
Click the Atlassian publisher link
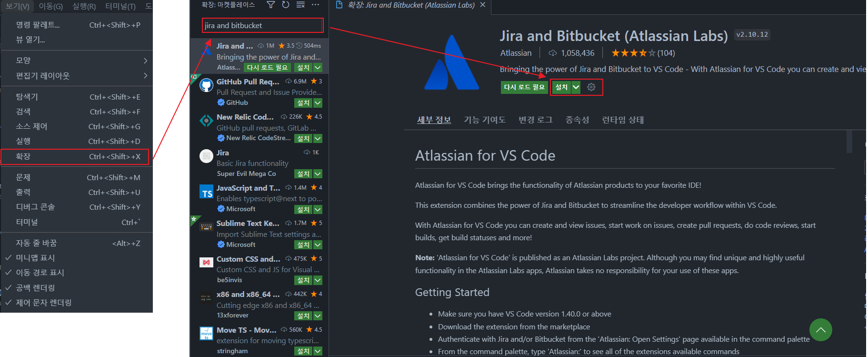click(516, 53)
